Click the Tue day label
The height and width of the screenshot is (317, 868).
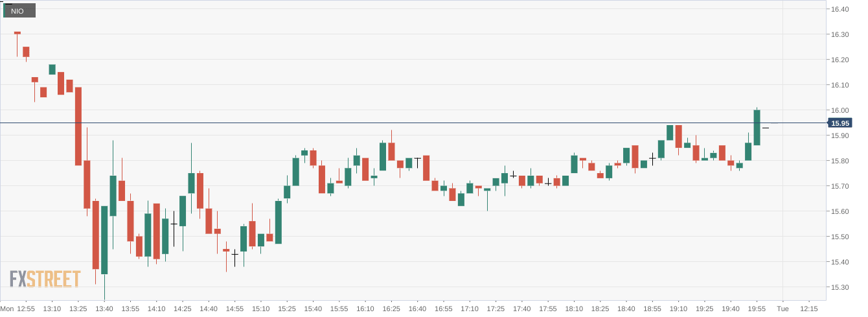coord(782,309)
